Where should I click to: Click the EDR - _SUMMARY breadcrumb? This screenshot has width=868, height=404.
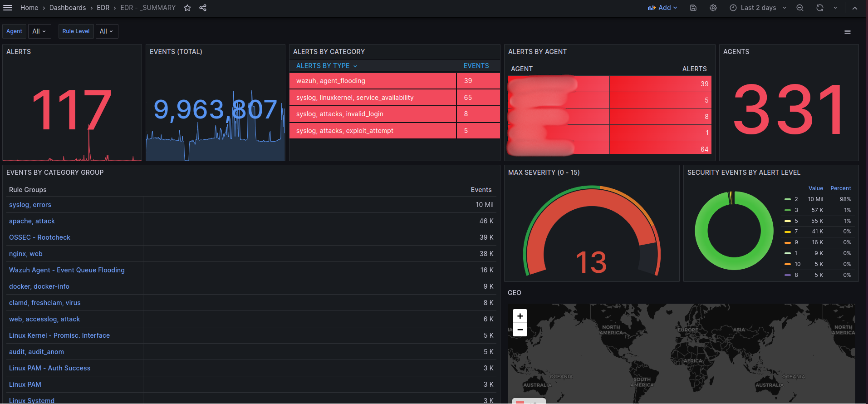148,8
